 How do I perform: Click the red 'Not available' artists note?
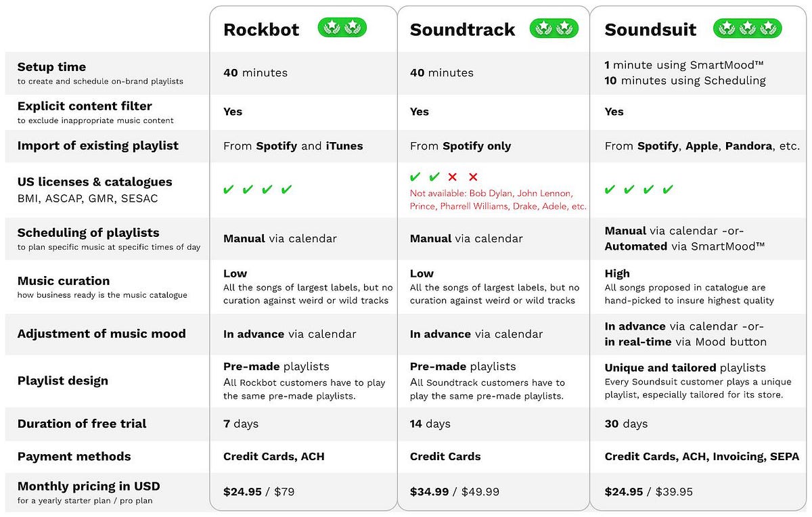[x=498, y=200]
